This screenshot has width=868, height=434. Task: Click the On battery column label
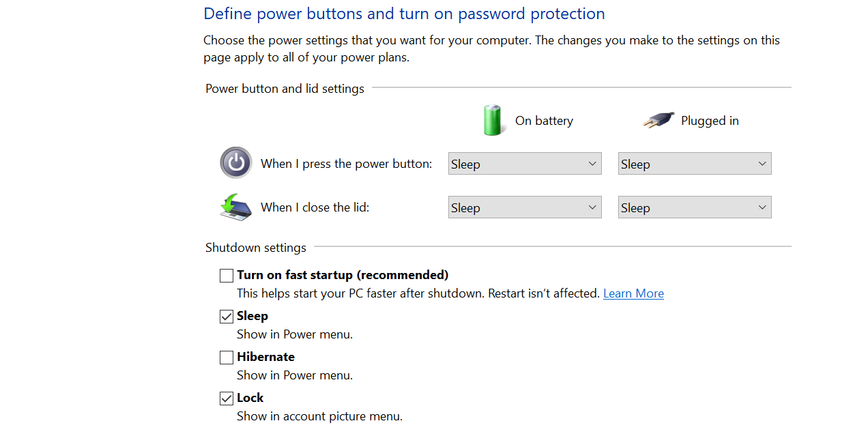[544, 121]
